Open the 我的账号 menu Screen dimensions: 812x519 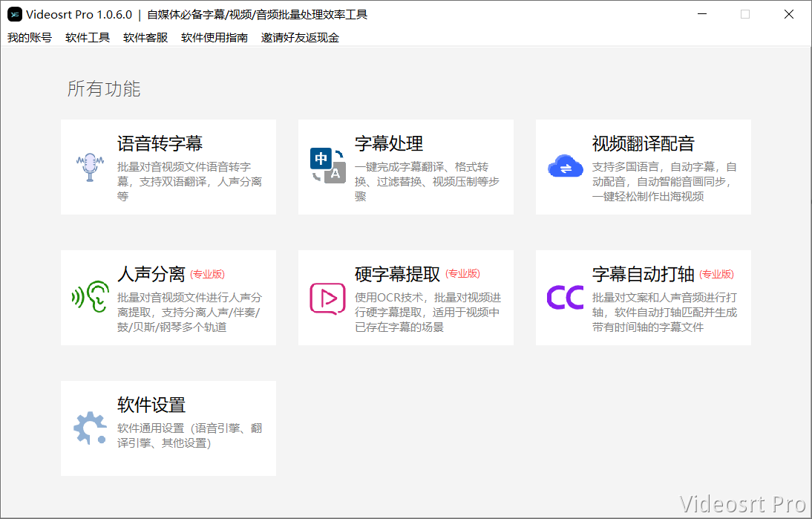coord(28,37)
